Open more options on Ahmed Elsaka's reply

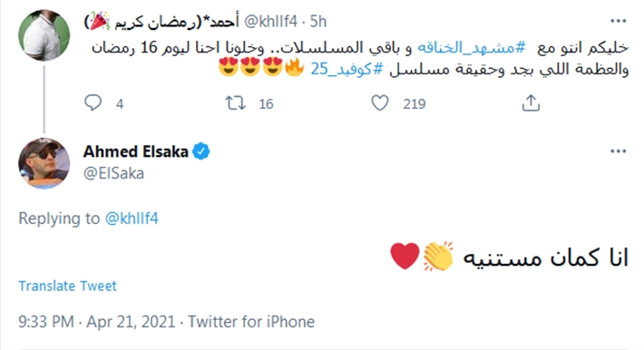point(618,151)
